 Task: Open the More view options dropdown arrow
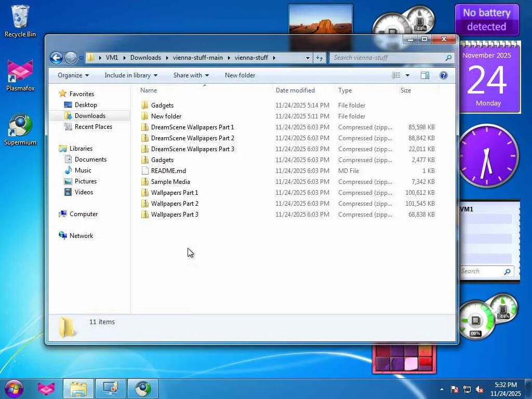pos(407,75)
